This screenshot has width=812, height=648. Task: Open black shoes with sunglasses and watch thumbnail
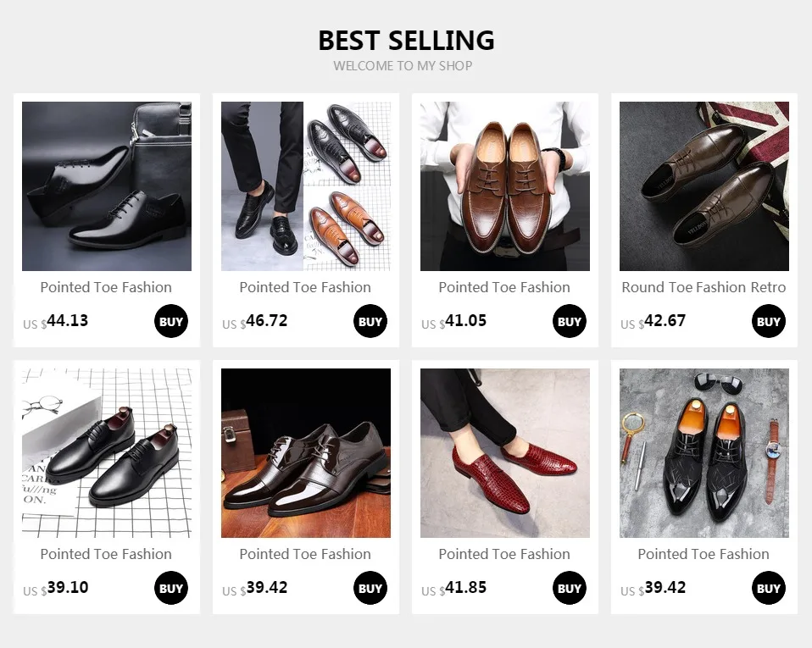(704, 453)
